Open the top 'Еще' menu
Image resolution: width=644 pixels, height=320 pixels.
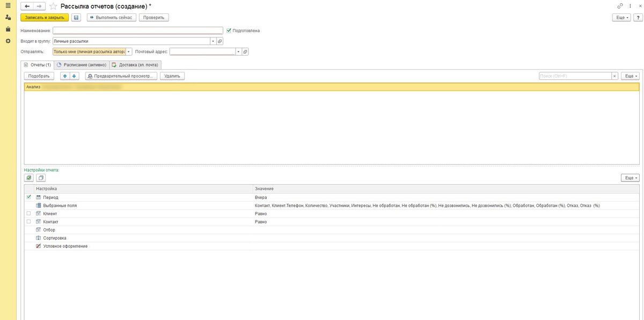621,18
